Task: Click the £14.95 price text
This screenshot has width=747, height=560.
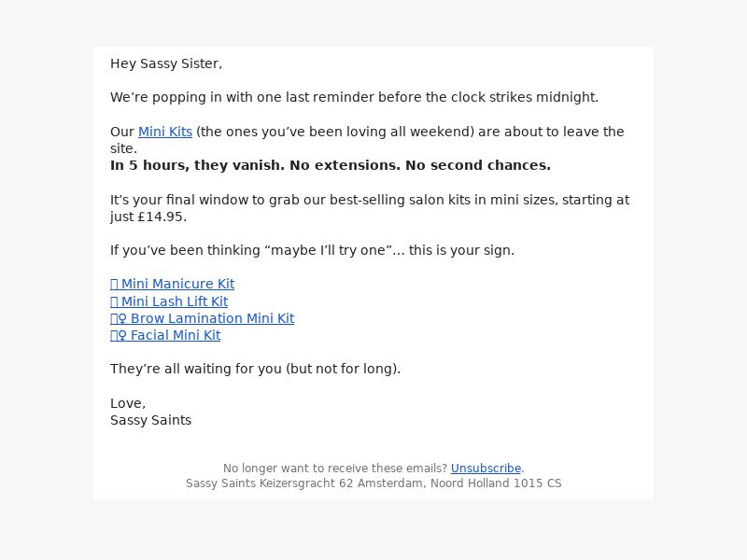Action: 160,217
